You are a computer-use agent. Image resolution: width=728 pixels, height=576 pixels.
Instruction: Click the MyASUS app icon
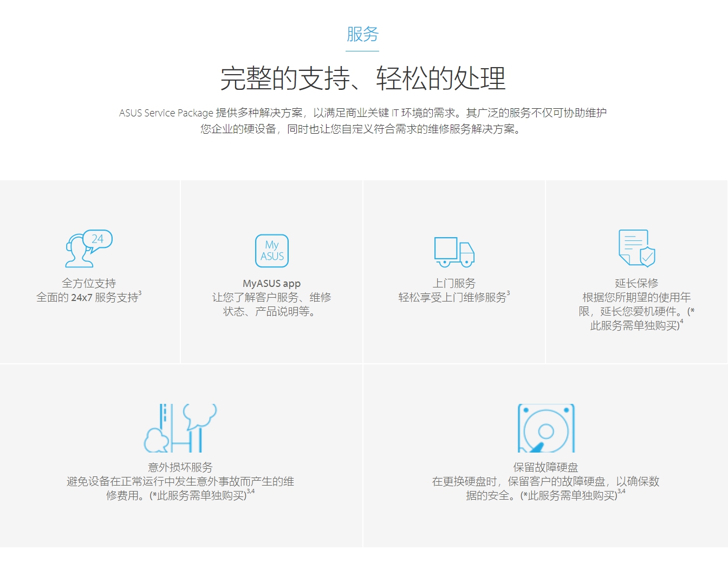click(272, 251)
